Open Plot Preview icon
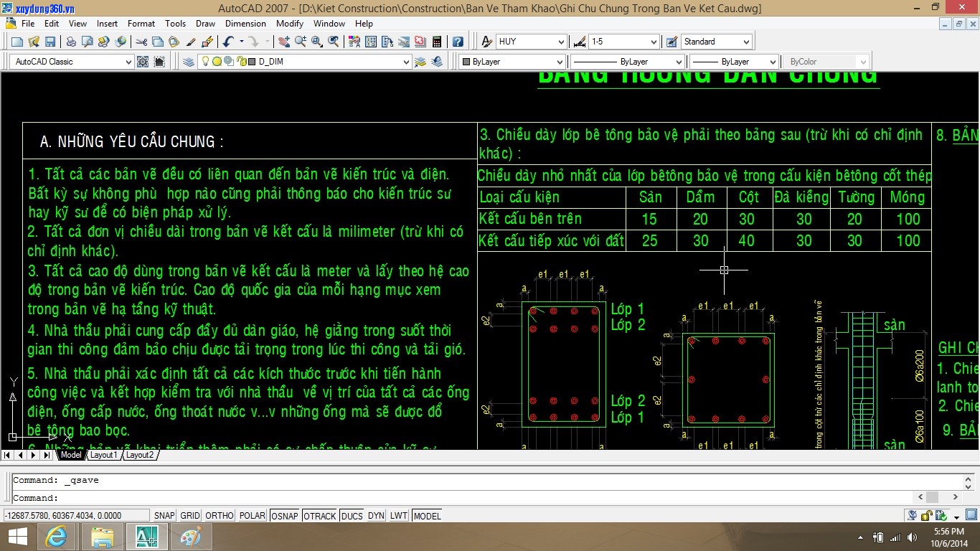Screen dimensions: 980x551 coord(87,42)
